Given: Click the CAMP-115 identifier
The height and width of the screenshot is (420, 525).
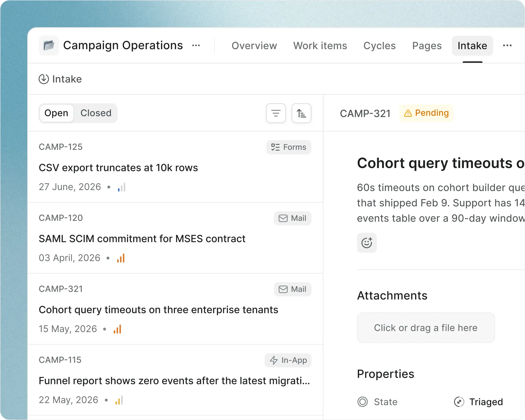Looking at the screenshot, I should coord(60,360).
